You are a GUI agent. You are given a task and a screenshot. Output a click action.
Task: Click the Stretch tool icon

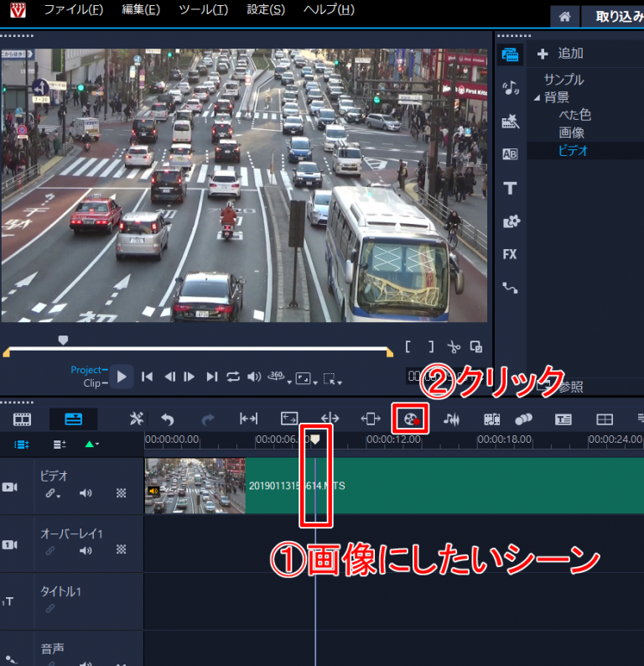[x=289, y=419]
